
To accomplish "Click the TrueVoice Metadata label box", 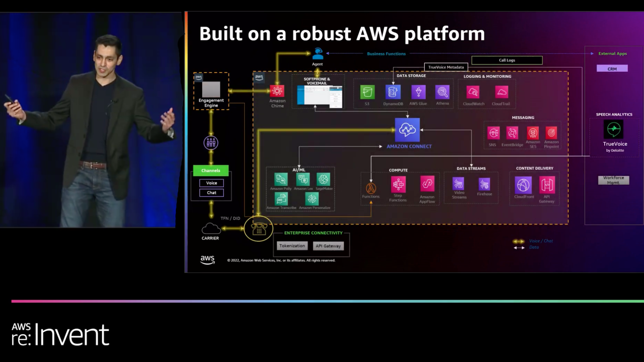I will 446,67.
